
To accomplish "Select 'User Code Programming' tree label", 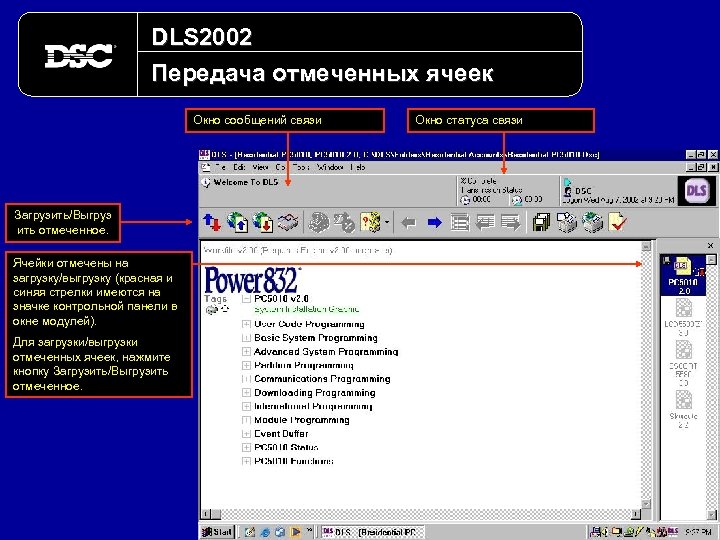I will [309, 324].
